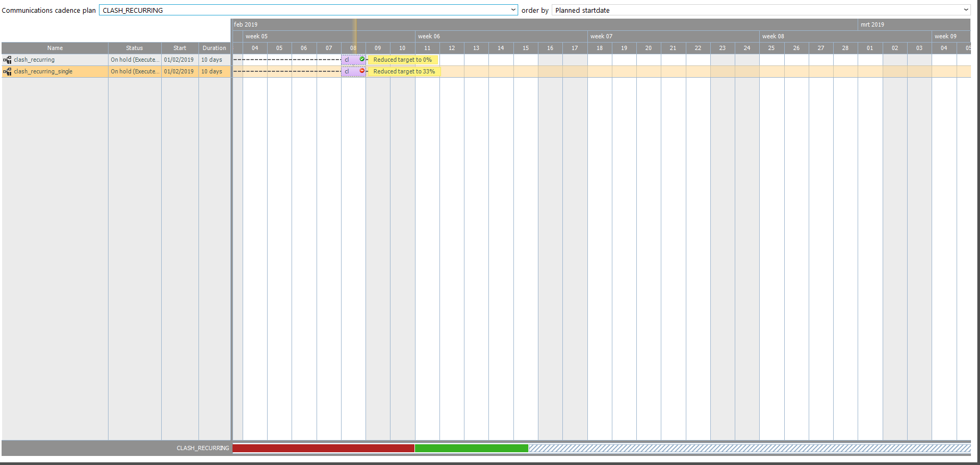This screenshot has width=980, height=465.
Task: Select the purple clash_recurring_single Gantt bar
Action: point(350,71)
